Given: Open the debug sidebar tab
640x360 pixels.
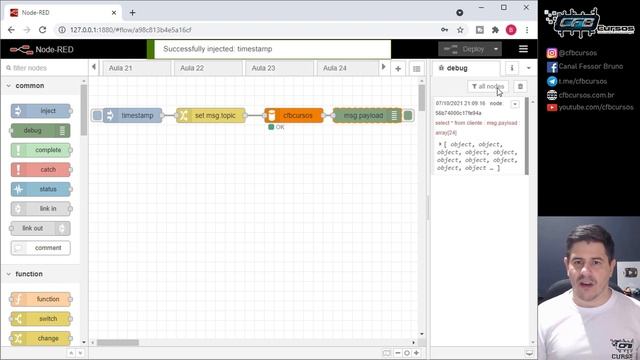Looking at the screenshot, I should [466, 68].
